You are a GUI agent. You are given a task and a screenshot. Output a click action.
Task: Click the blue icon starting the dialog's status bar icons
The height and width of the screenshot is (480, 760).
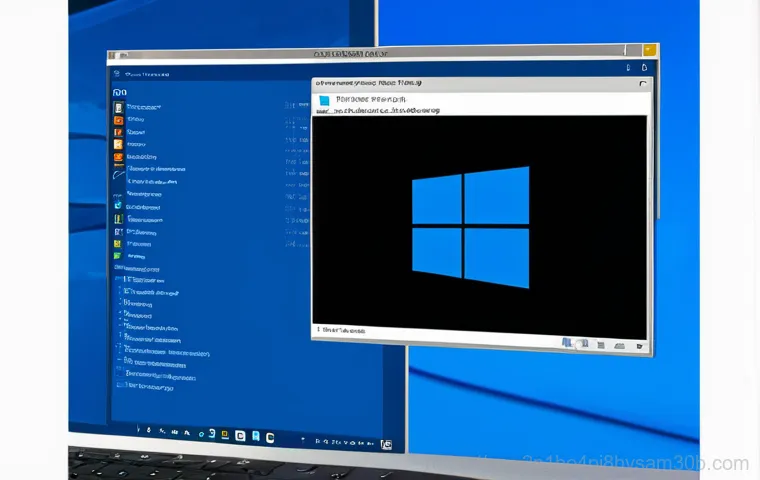pyautogui.click(x=566, y=343)
